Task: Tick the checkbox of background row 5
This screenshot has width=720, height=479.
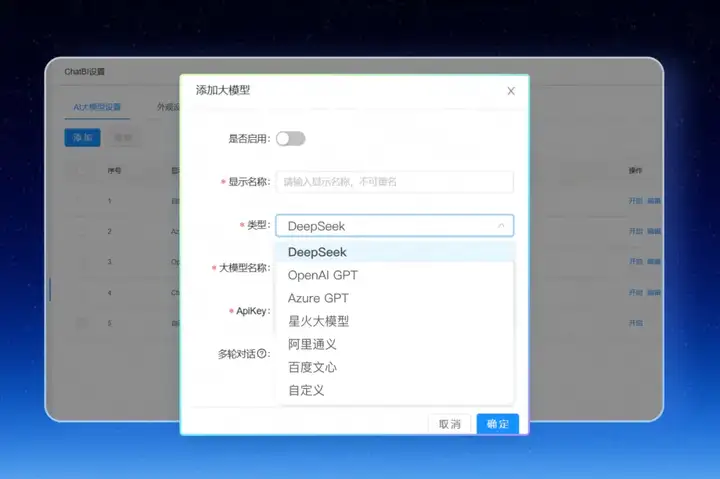Action: tap(81, 323)
